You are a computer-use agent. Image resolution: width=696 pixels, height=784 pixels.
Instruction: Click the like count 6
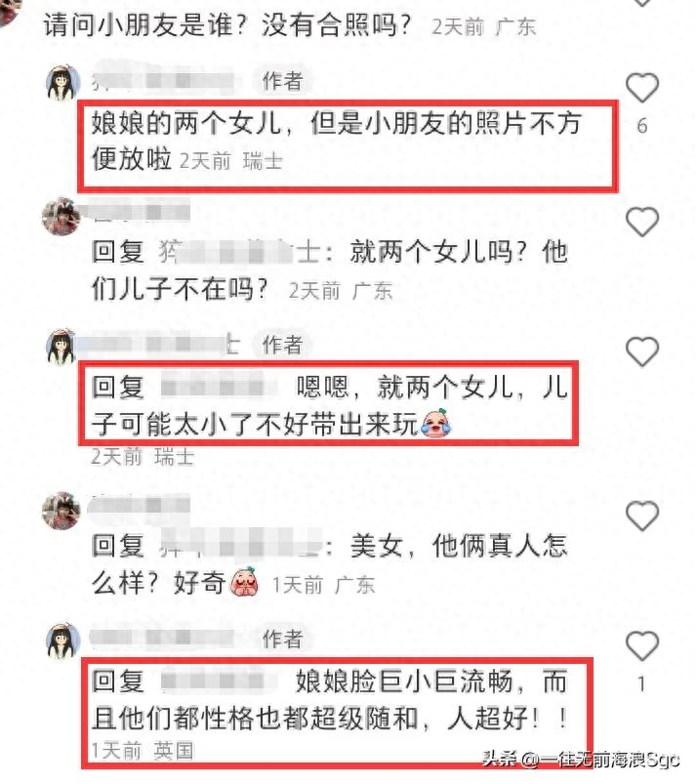click(642, 126)
